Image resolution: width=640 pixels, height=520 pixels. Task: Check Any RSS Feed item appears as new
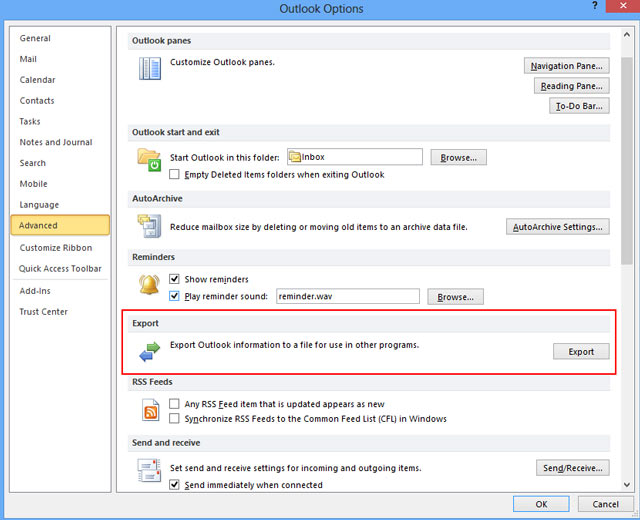point(174,404)
